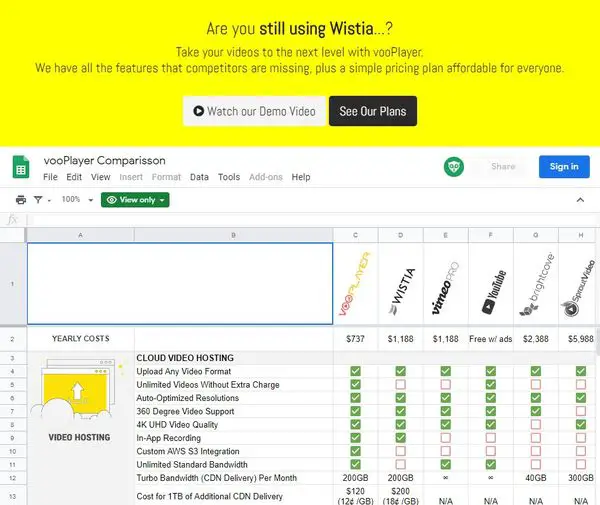This screenshot has width=600, height=505.
Task: Toggle Brightcove 4K UHD Video Quality checkbox
Action: pos(536,424)
